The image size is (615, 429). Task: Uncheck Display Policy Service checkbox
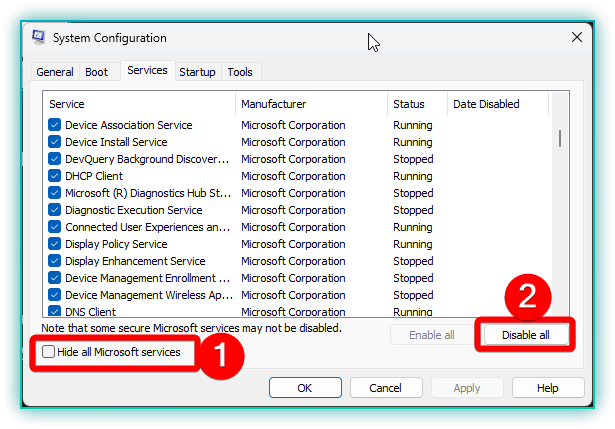click(54, 244)
